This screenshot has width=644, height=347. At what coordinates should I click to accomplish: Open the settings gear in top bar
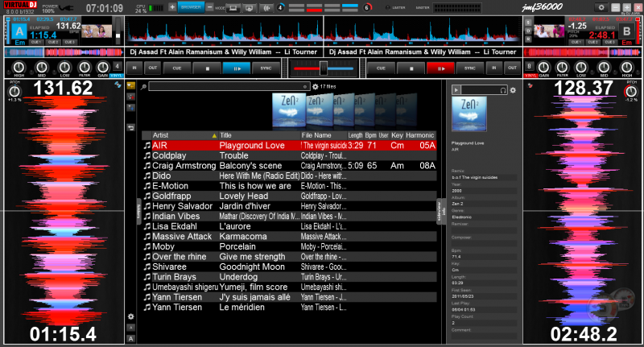pos(600,6)
